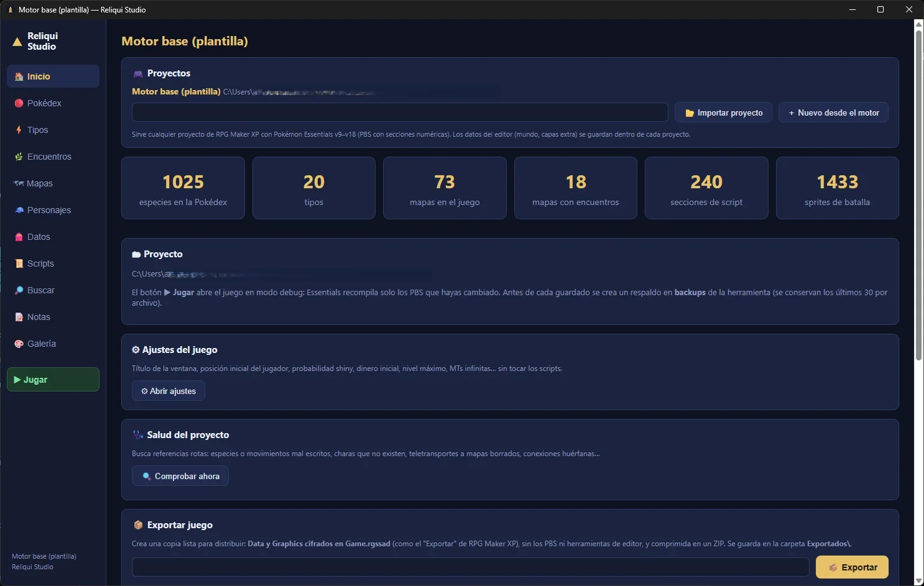Run Comprobar ahora health check
The width and height of the screenshot is (924, 586).
pos(180,476)
